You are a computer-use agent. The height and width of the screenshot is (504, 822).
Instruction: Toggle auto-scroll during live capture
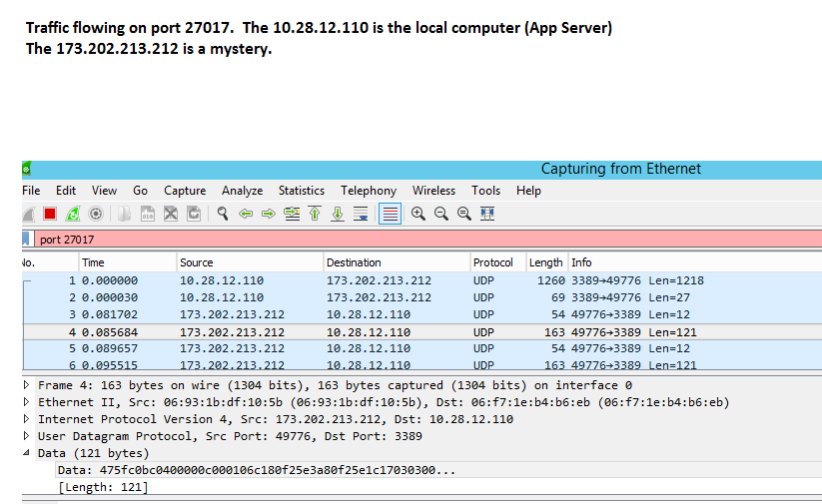(361, 214)
